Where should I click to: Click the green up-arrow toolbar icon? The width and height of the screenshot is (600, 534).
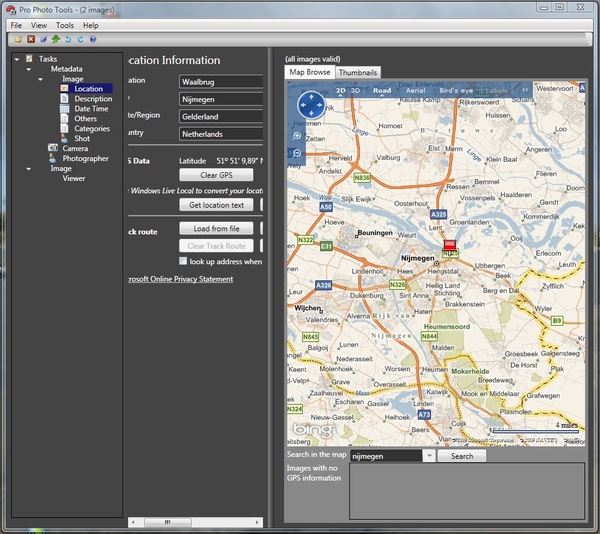tap(56, 39)
